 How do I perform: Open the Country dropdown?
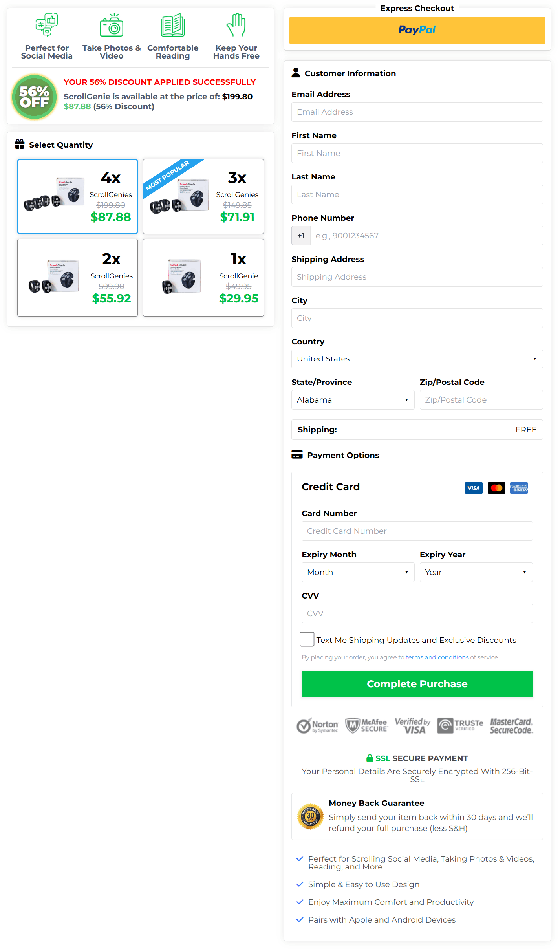pyautogui.click(x=417, y=359)
